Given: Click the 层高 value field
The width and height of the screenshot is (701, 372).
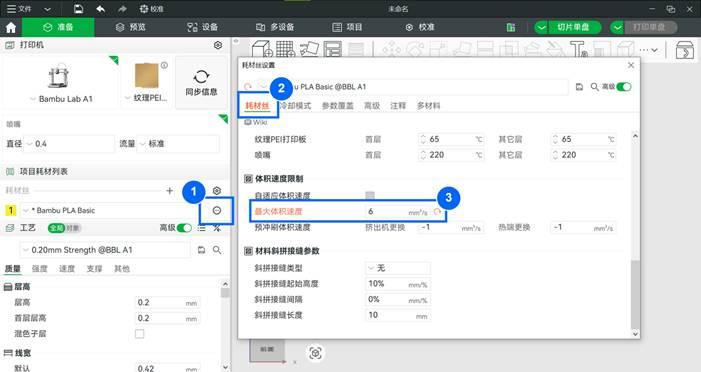Looking at the screenshot, I should [x=168, y=303].
